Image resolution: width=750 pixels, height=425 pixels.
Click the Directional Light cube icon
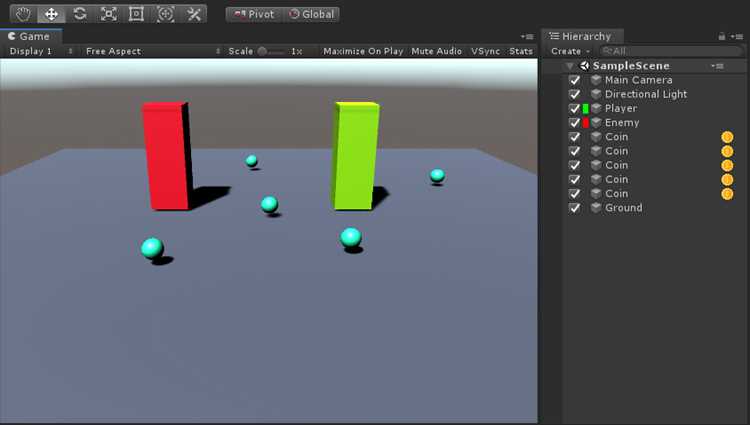[596, 94]
